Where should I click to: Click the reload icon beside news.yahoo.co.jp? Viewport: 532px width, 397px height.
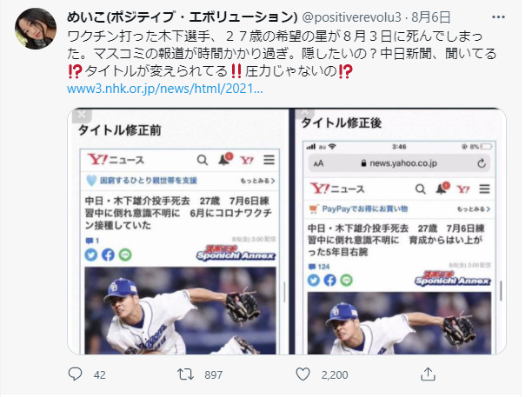click(481, 163)
